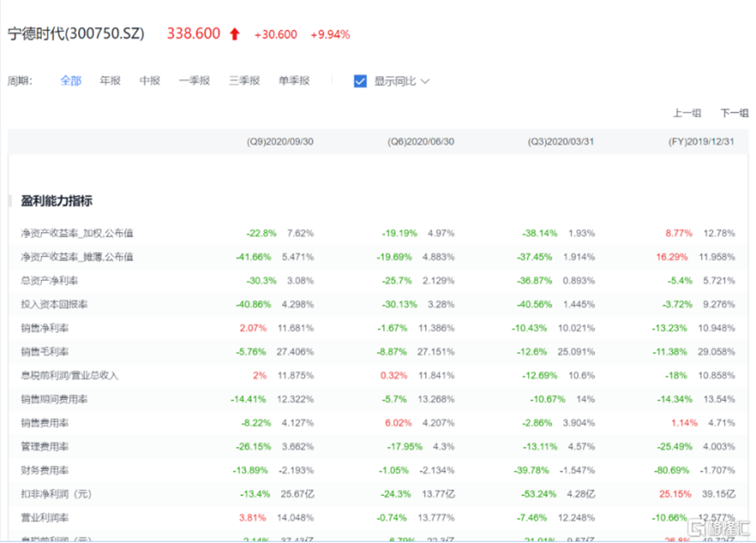Click the (Q6)2020/06/30 column header
Screen dimensions: 756x543
pos(421,142)
